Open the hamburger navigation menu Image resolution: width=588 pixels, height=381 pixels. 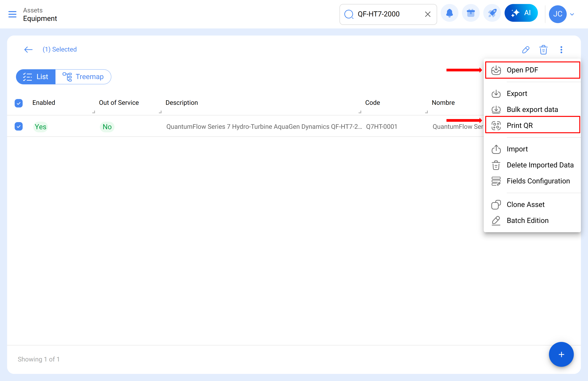coord(12,14)
